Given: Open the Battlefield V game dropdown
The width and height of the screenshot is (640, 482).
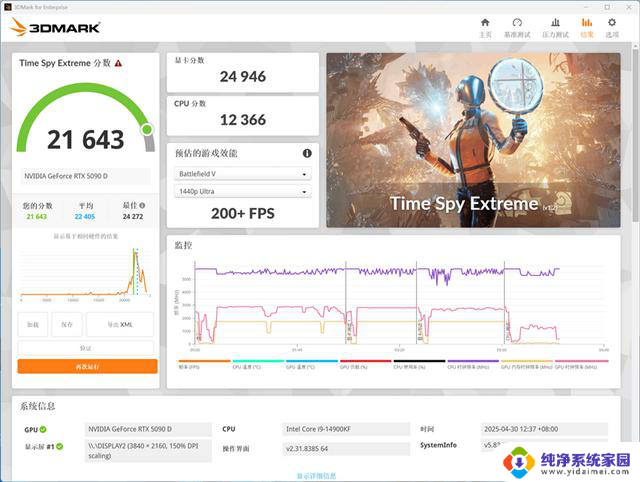Looking at the screenshot, I should [x=243, y=174].
